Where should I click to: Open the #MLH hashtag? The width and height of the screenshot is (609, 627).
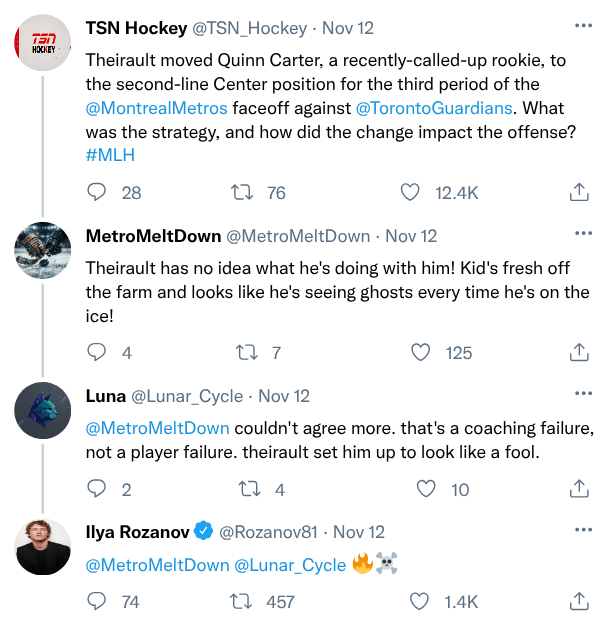pyautogui.click(x=110, y=155)
